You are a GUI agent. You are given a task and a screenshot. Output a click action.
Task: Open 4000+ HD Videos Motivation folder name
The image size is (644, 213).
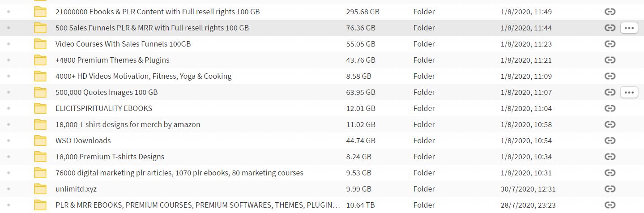coord(143,76)
